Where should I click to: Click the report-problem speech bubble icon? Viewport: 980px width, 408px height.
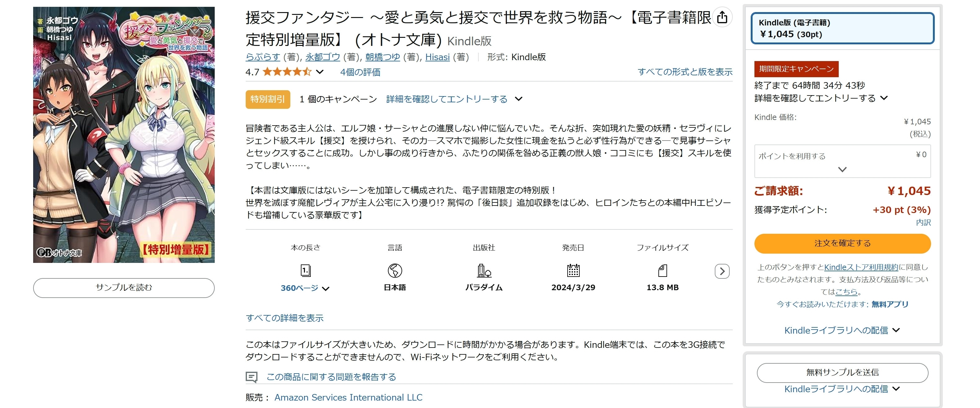coord(252,377)
